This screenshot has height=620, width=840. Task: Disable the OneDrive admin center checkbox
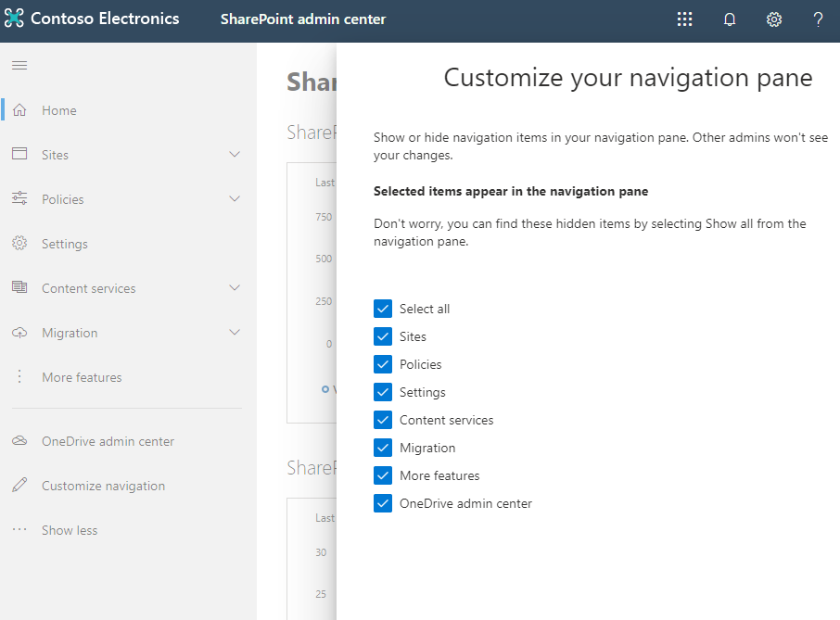pos(383,502)
